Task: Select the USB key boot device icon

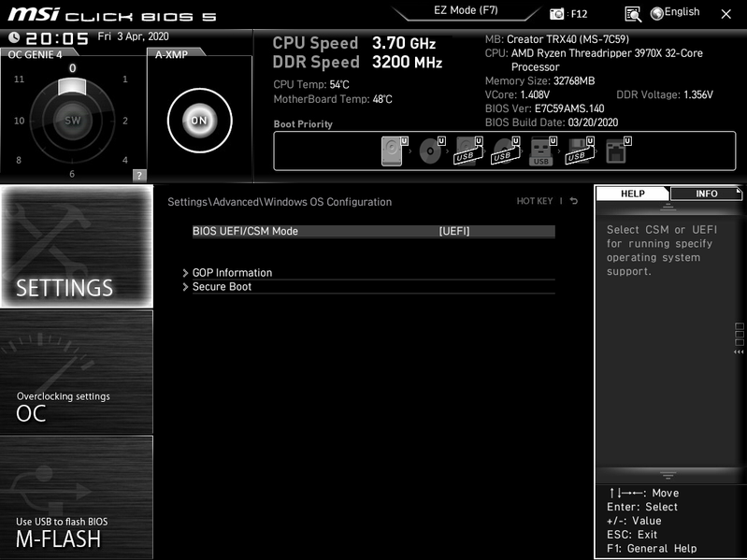Action: [542, 151]
